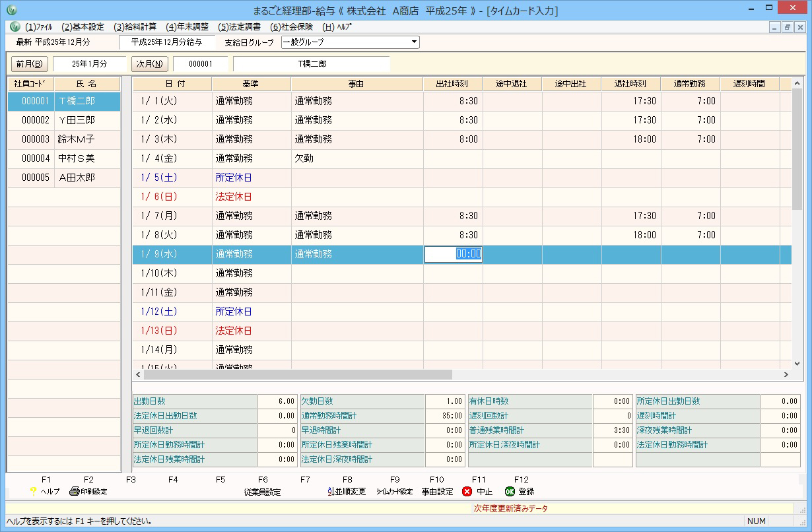This screenshot has width=812, height=532.
Task: Select employee 000001 T橋二郎 in the list
Action: tap(64, 101)
